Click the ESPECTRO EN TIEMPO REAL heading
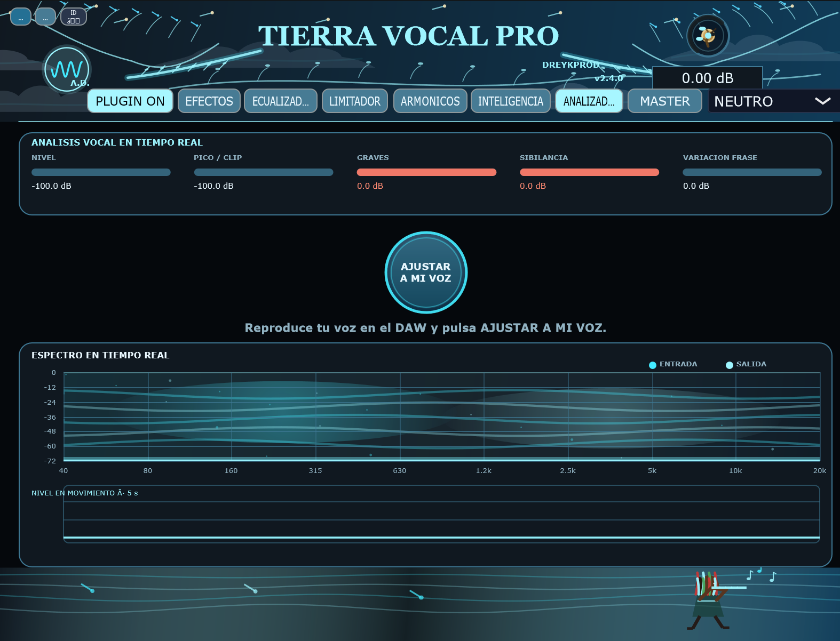 [x=100, y=355]
